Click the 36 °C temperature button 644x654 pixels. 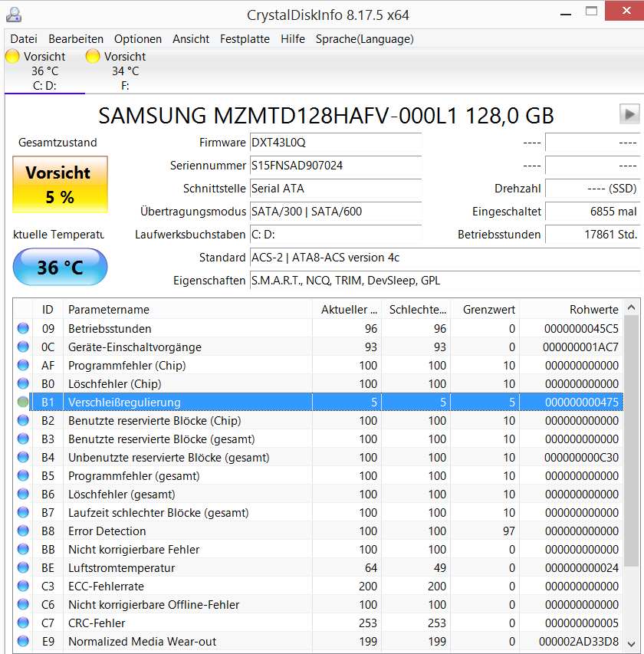click(x=60, y=267)
